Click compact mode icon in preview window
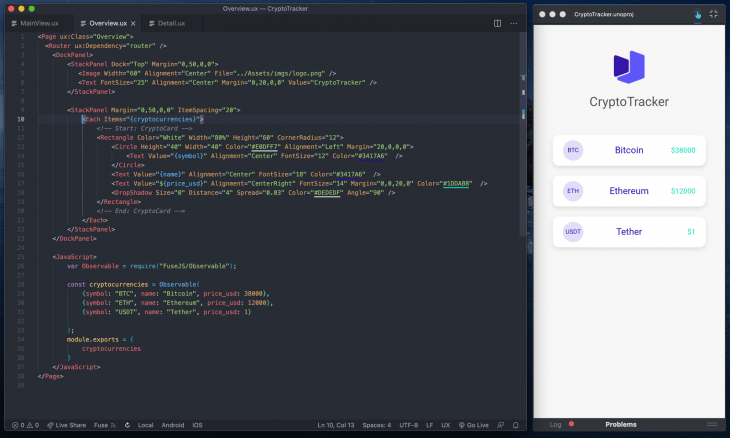730x438 pixels. pos(713,14)
